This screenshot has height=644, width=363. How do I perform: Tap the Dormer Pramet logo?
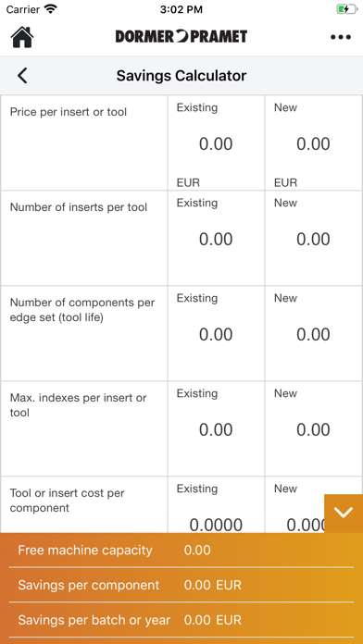click(x=181, y=37)
